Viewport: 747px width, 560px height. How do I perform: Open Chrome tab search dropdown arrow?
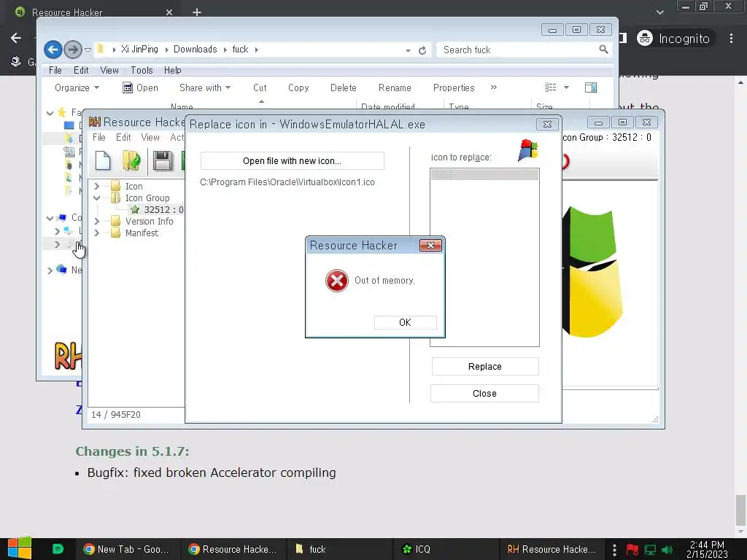(x=659, y=12)
